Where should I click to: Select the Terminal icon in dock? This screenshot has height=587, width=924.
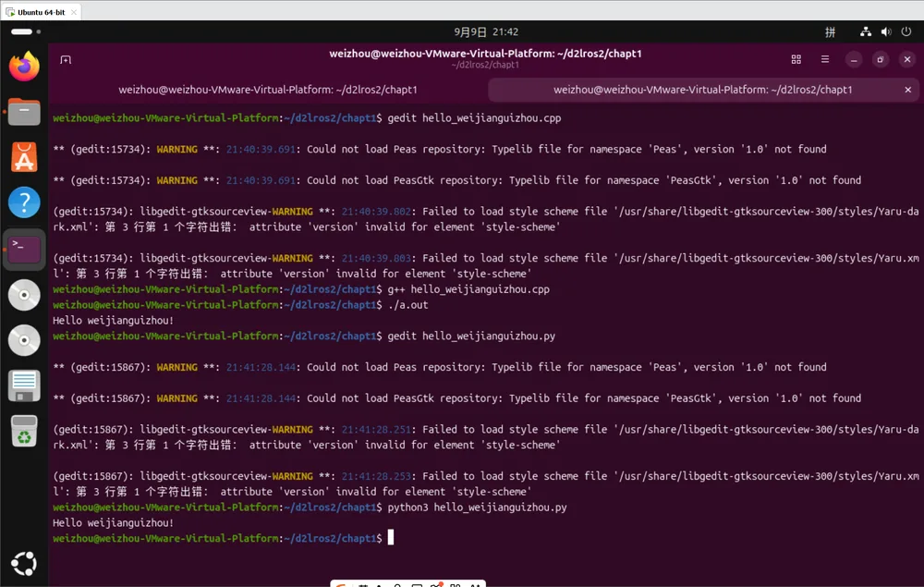pos(24,249)
